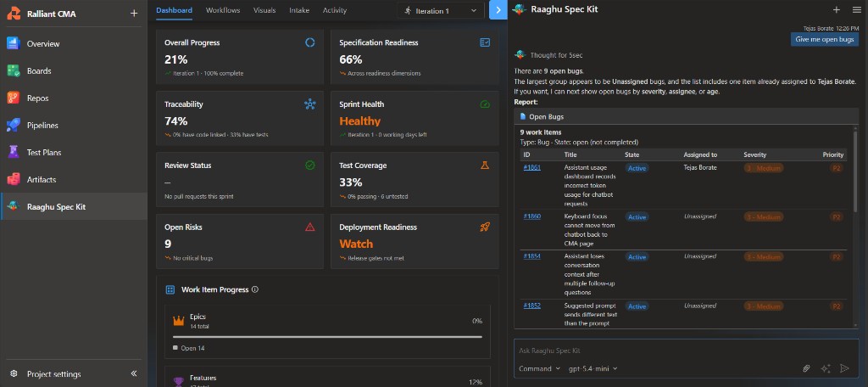Click the Test Coverage 33% value
Screen dimensions: 868x387
point(351,182)
